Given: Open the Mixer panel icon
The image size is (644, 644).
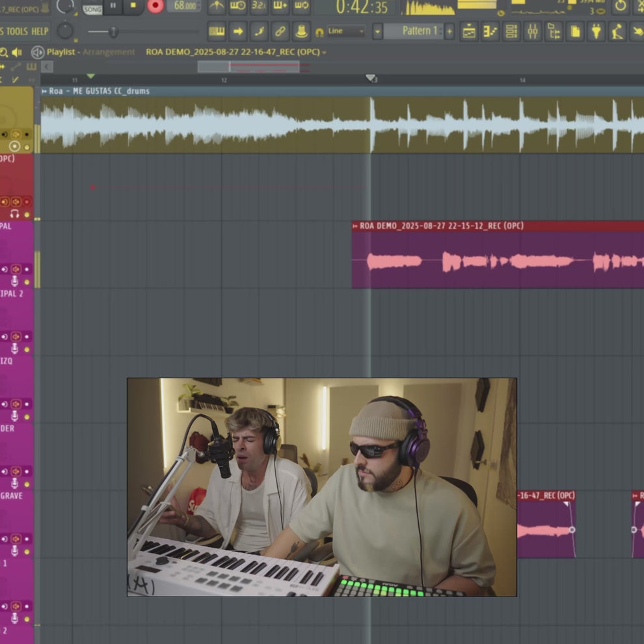Looking at the screenshot, I should tap(533, 31).
